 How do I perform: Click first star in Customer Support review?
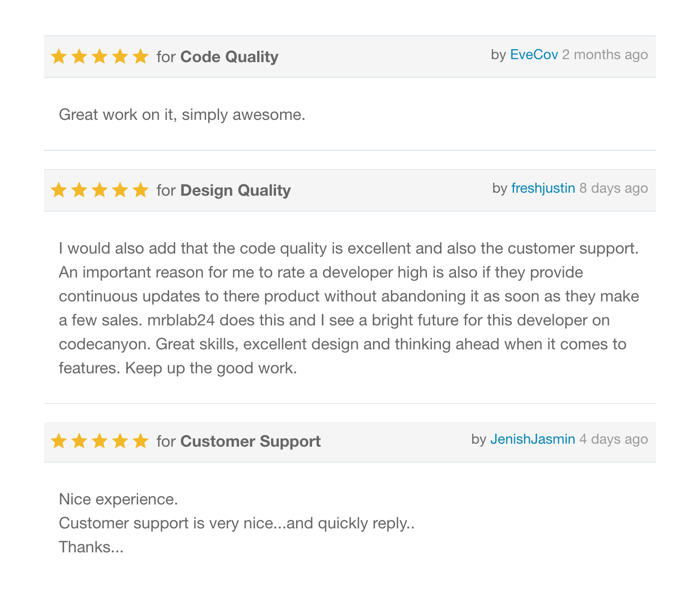(x=59, y=441)
